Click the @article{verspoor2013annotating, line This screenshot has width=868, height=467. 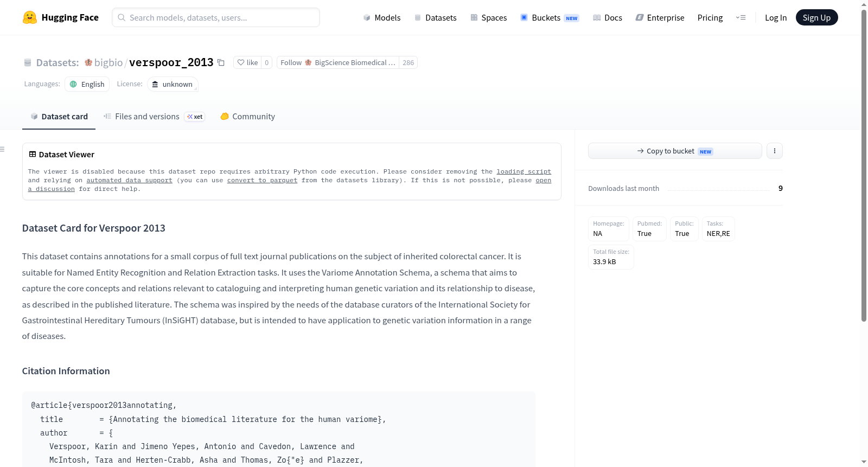[x=104, y=405]
